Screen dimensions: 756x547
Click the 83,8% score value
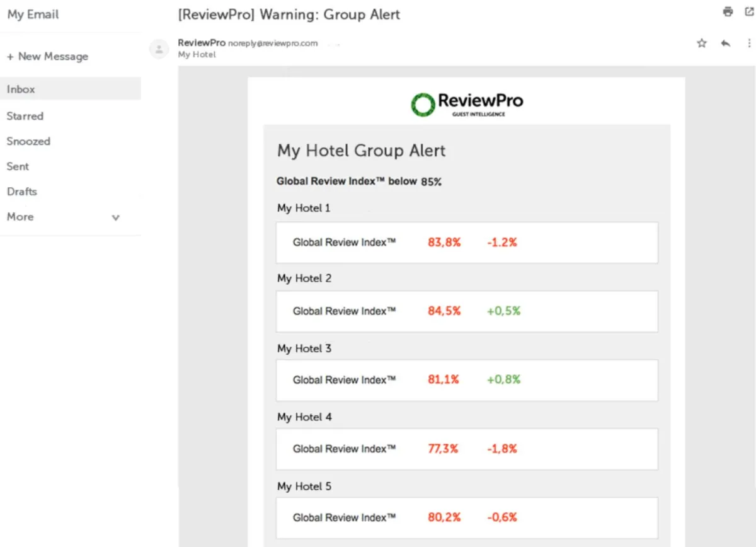pos(444,242)
